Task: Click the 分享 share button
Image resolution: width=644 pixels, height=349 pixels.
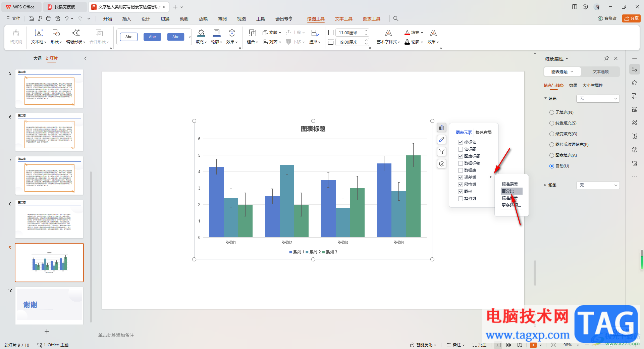Action: pyautogui.click(x=631, y=18)
